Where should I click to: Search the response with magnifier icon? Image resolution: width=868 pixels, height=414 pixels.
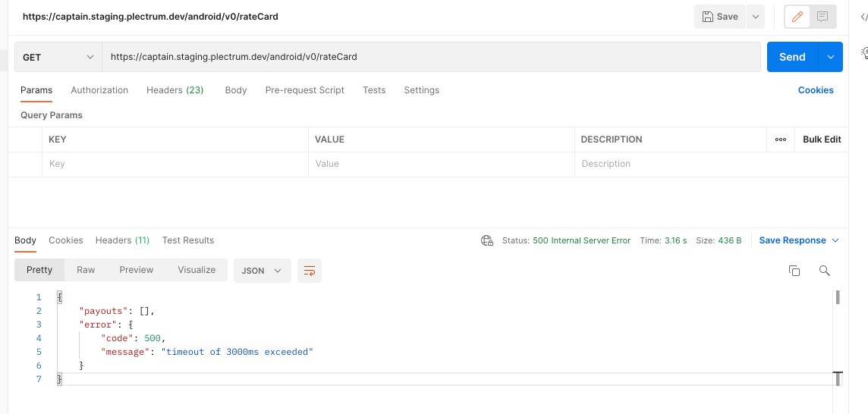825,271
